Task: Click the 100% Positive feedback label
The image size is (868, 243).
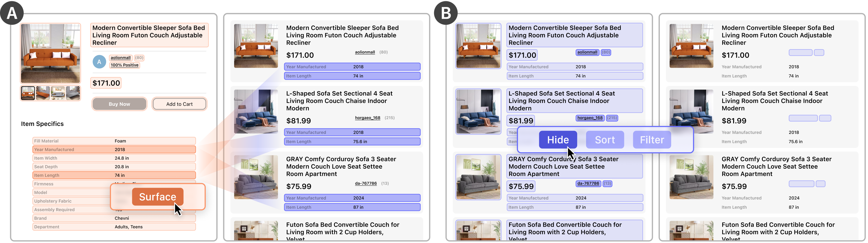Action: pyautogui.click(x=124, y=65)
